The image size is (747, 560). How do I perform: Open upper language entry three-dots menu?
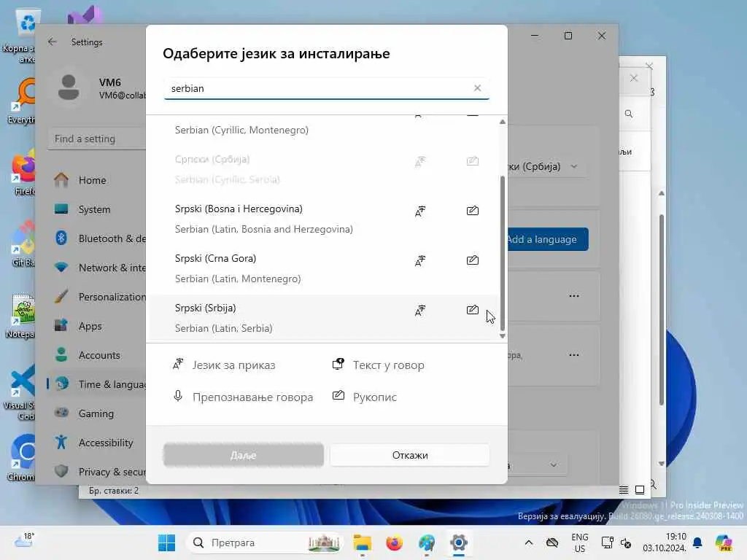click(x=573, y=296)
